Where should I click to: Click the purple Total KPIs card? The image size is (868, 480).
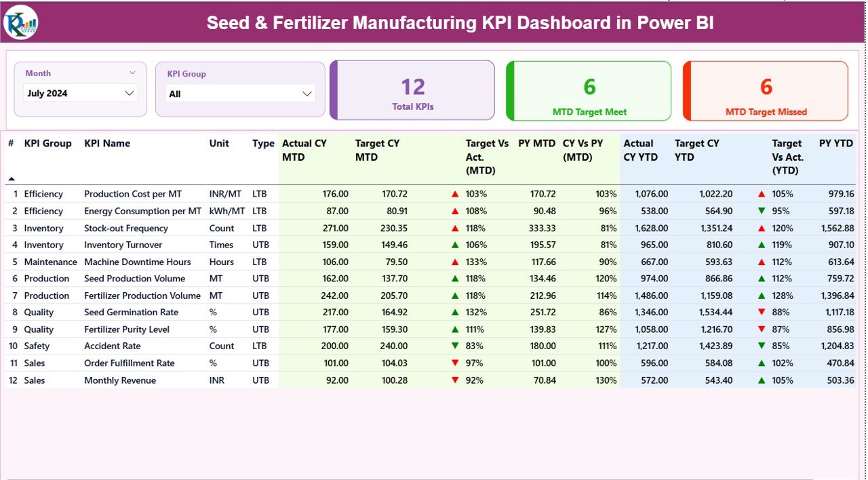click(413, 90)
